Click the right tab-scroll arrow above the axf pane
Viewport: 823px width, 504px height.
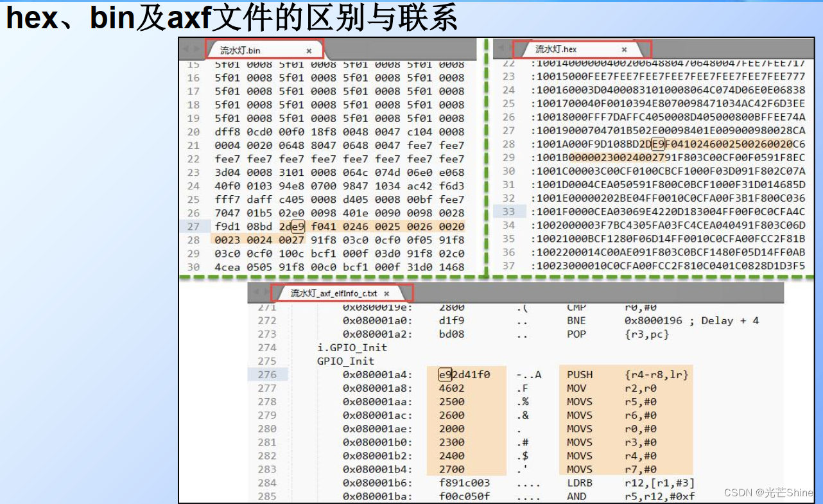point(267,292)
